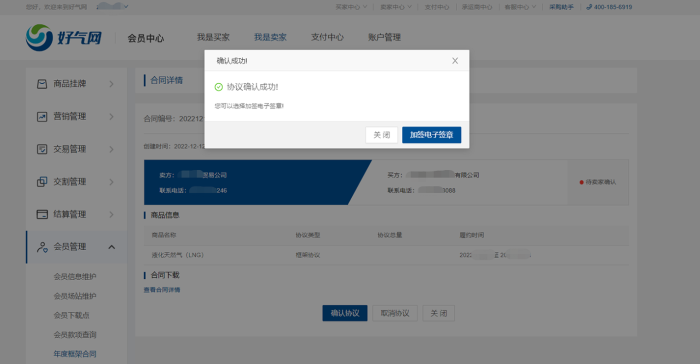This screenshot has height=364, width=700.
Task: Select 会员下载点 in the sidebar
Action: [x=71, y=315]
